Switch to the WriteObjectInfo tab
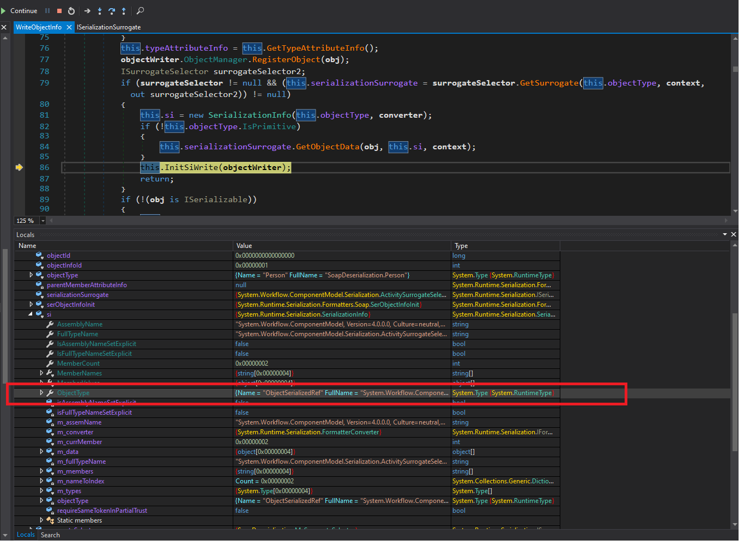 click(38, 27)
